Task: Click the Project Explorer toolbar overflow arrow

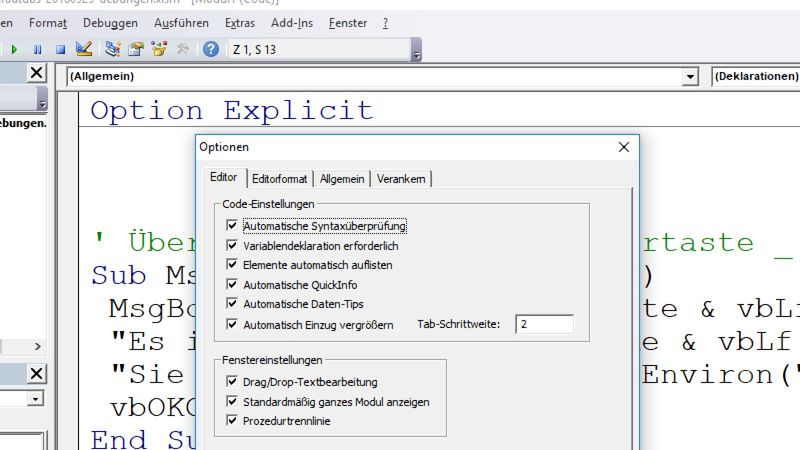Action: coord(42,99)
